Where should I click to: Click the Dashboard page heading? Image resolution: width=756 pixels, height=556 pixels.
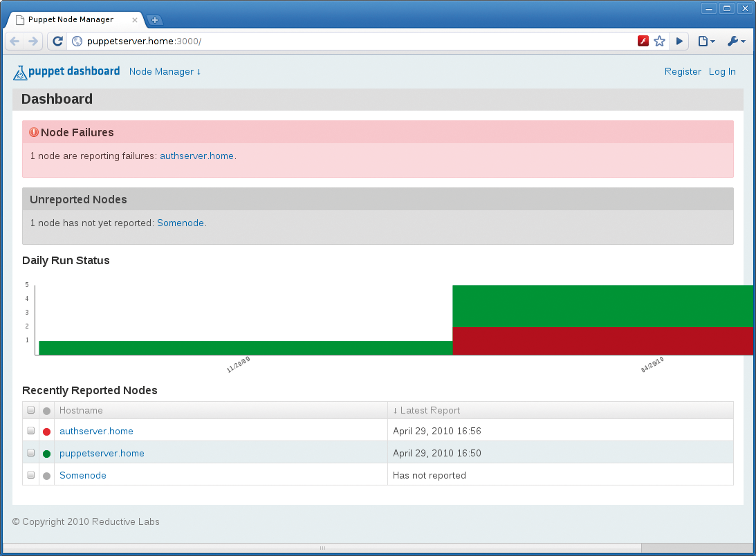pyautogui.click(x=57, y=99)
